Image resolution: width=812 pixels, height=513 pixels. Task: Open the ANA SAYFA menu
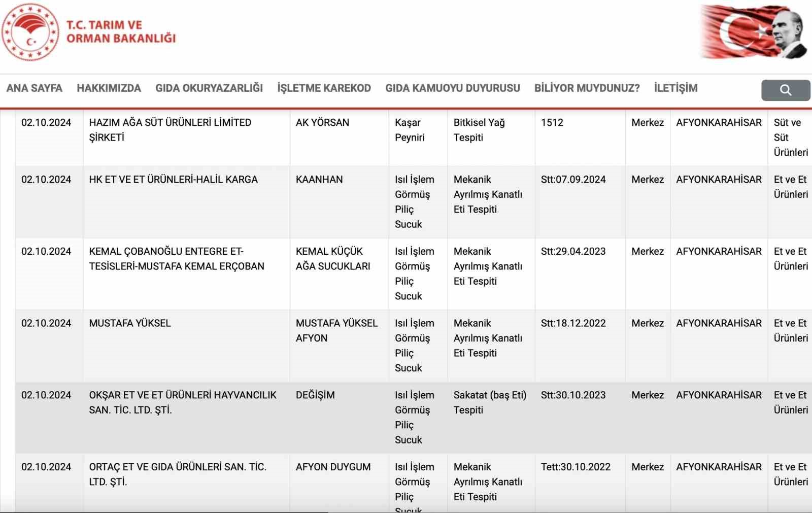(x=35, y=88)
